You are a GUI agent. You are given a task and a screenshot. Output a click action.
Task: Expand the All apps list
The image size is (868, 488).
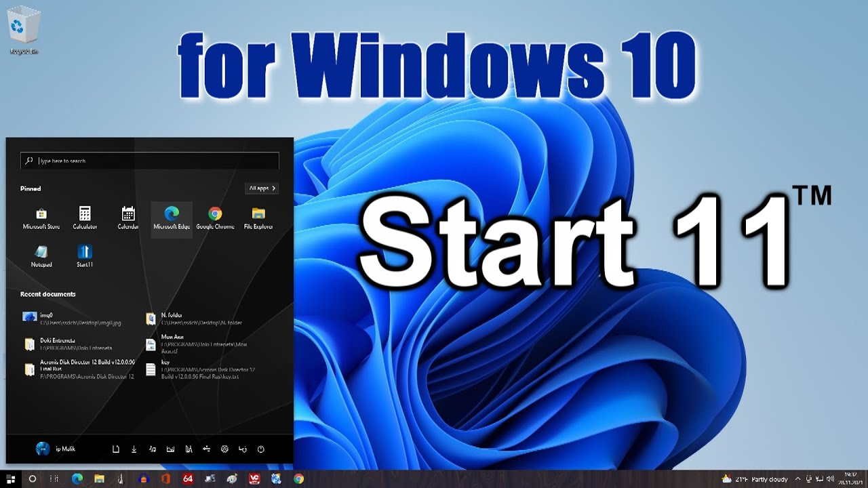click(262, 188)
